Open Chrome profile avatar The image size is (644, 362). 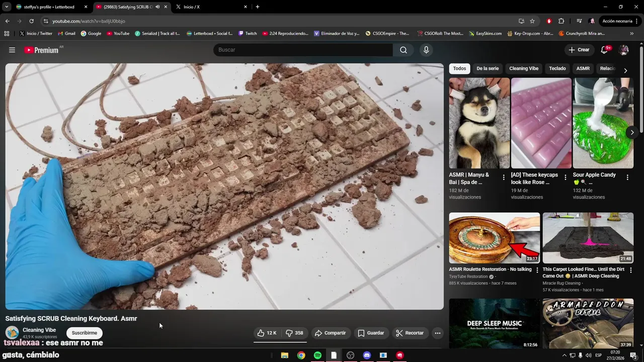pos(592,21)
